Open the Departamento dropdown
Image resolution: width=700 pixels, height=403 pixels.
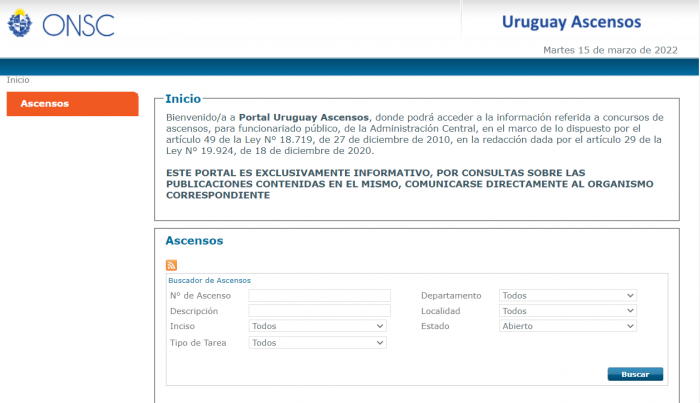click(568, 295)
